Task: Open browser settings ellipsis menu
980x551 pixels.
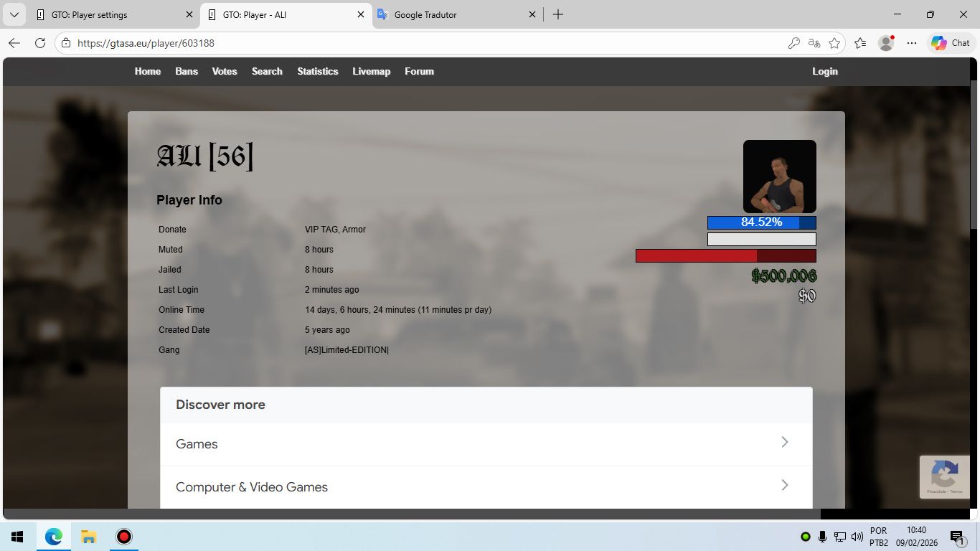Action: [912, 43]
